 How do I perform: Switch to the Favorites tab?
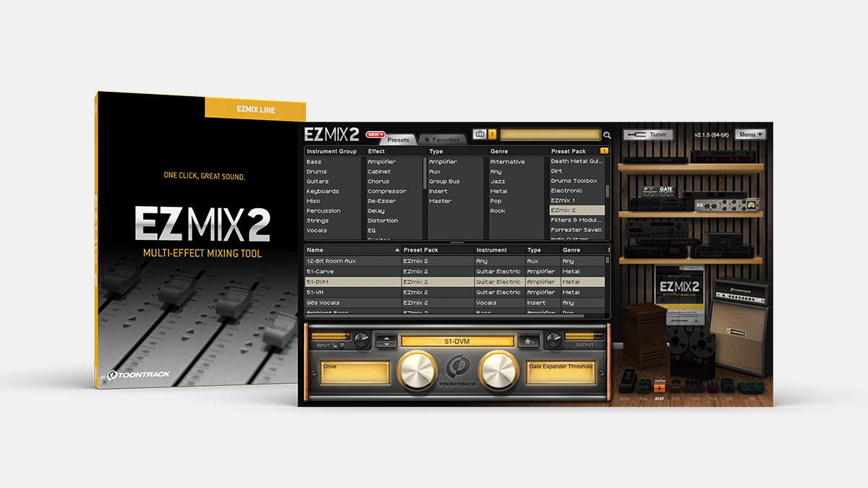[442, 140]
